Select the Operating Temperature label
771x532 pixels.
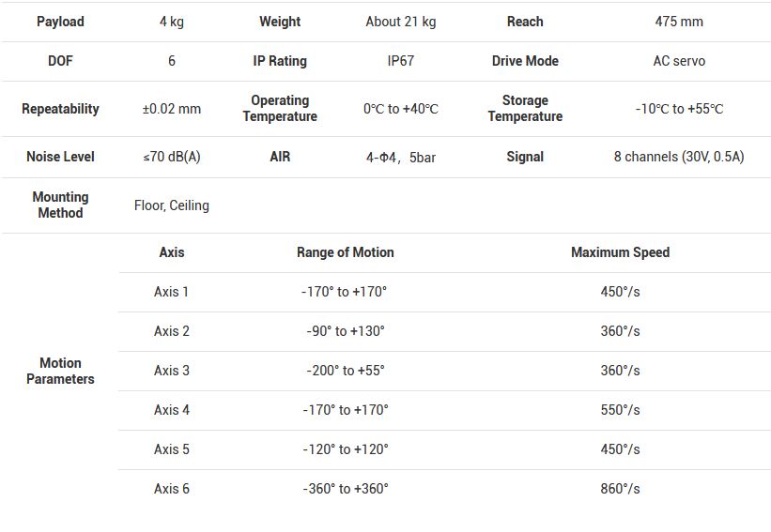coord(280,109)
